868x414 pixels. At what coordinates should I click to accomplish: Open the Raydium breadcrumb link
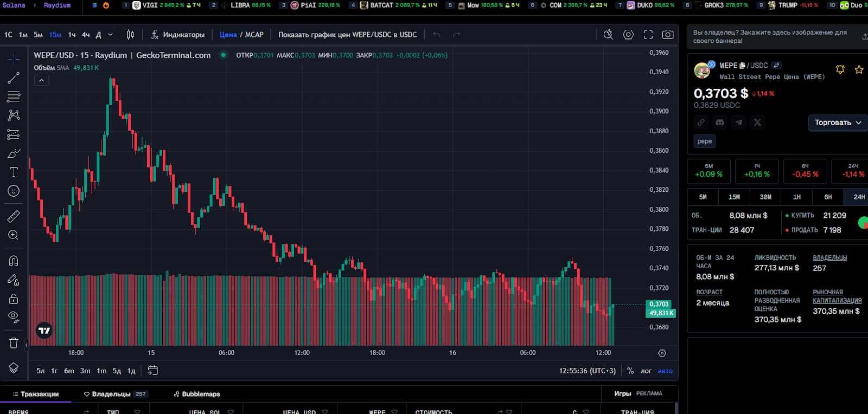tap(57, 5)
